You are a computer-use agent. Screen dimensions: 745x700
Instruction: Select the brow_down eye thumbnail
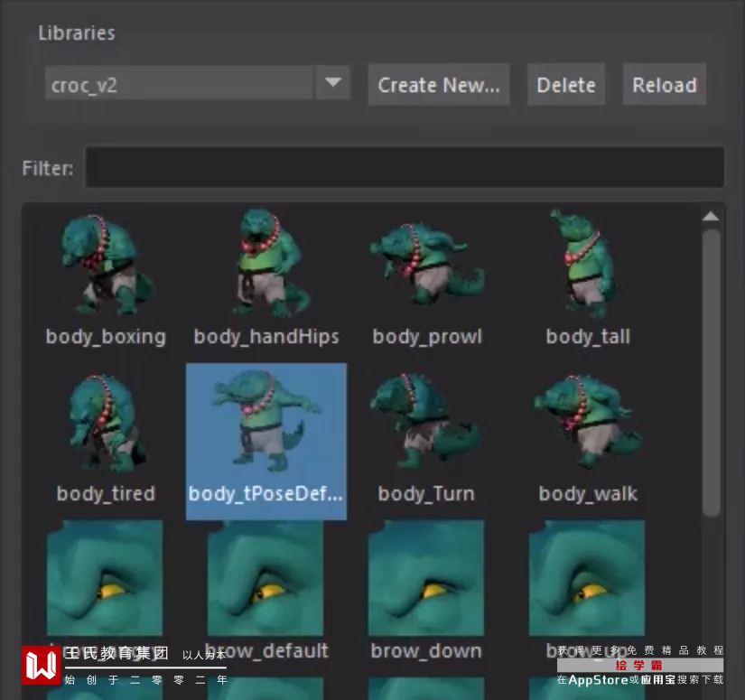(x=426, y=577)
